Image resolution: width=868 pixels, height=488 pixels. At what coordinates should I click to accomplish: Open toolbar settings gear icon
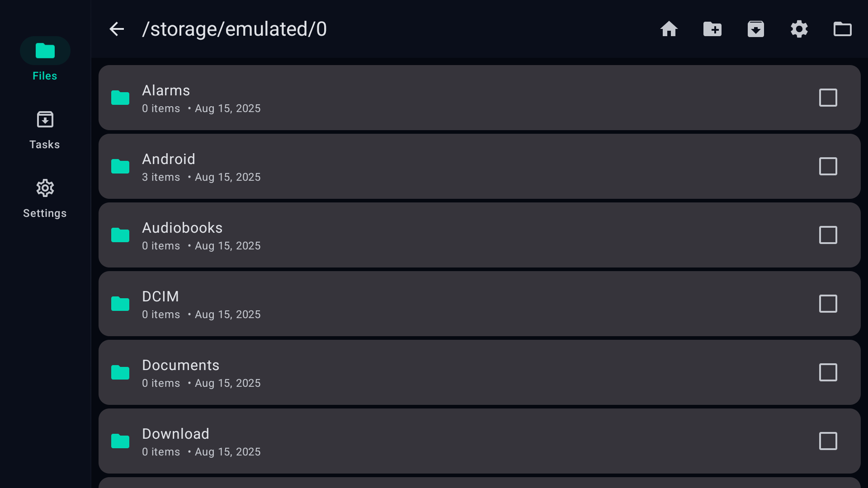point(799,29)
